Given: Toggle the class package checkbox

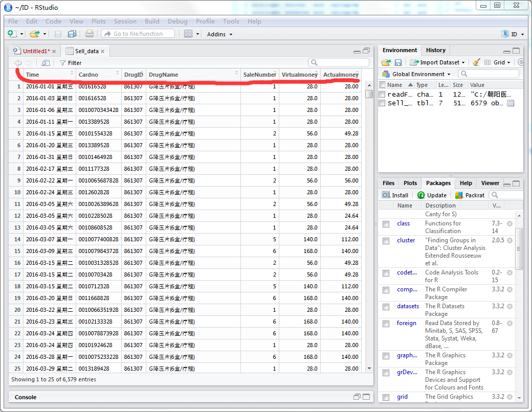Looking at the screenshot, I should 386,224.
